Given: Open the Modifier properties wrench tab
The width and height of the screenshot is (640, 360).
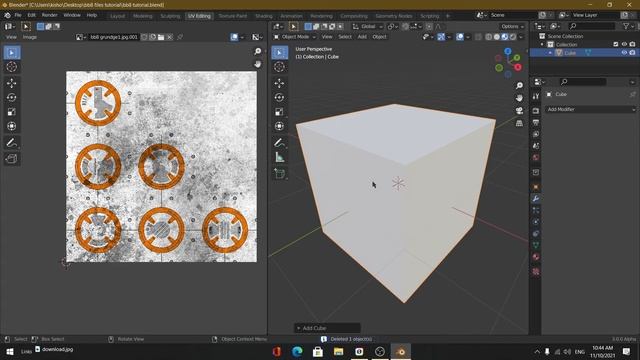Looking at the screenshot, I should (536, 198).
